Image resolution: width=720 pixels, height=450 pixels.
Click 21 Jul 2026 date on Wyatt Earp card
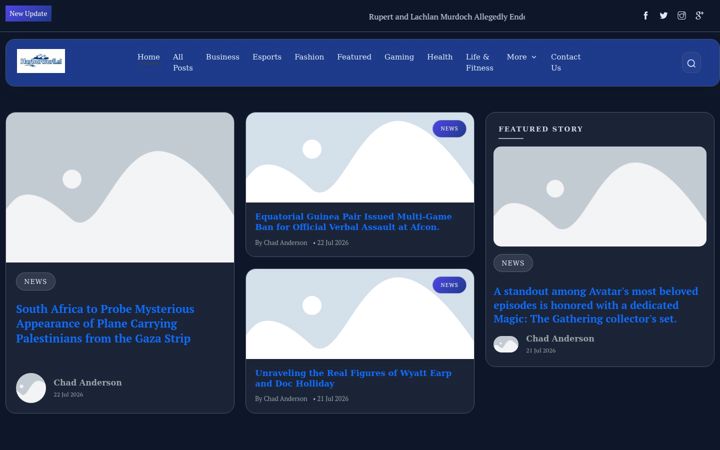(x=333, y=399)
